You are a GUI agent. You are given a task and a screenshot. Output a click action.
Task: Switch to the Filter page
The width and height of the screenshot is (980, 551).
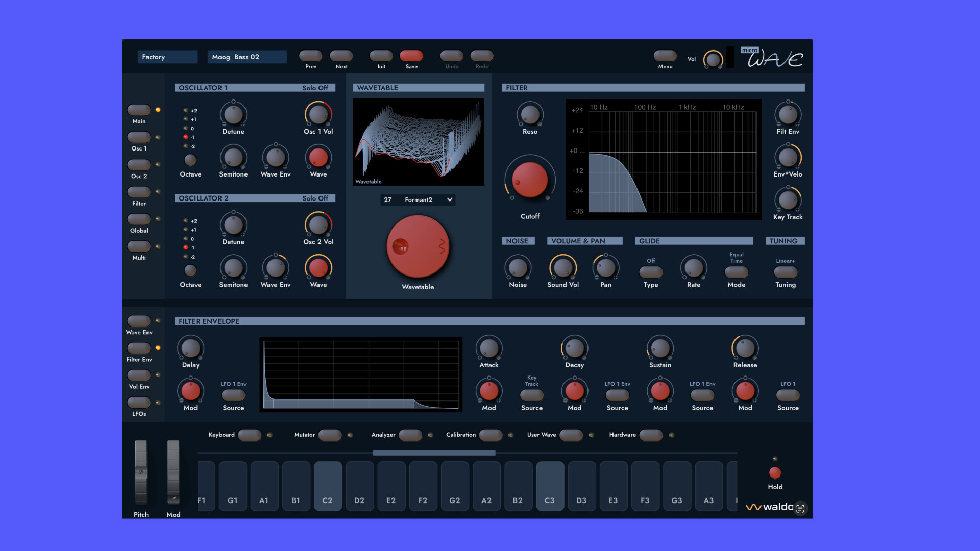tap(139, 192)
